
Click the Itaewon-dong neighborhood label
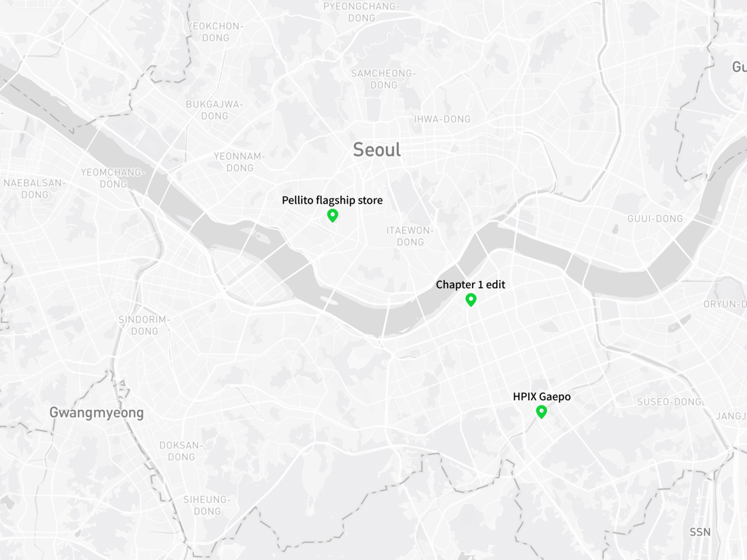click(410, 236)
